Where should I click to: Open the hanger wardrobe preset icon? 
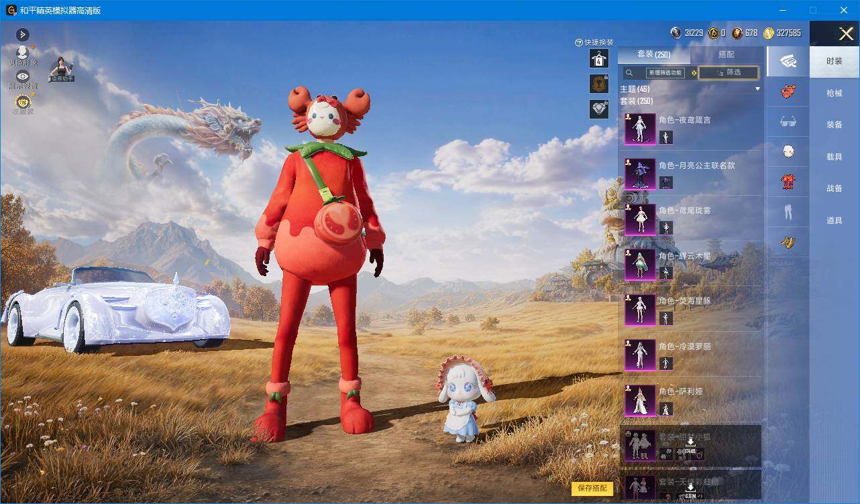point(599,59)
